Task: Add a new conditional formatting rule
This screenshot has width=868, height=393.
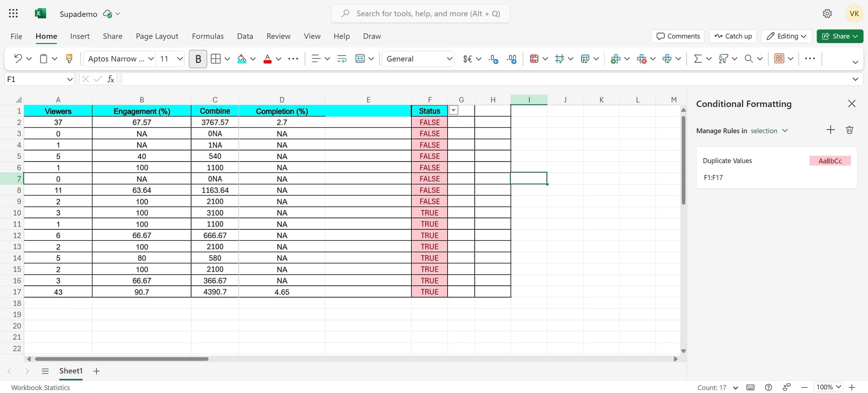Action: [x=830, y=130]
